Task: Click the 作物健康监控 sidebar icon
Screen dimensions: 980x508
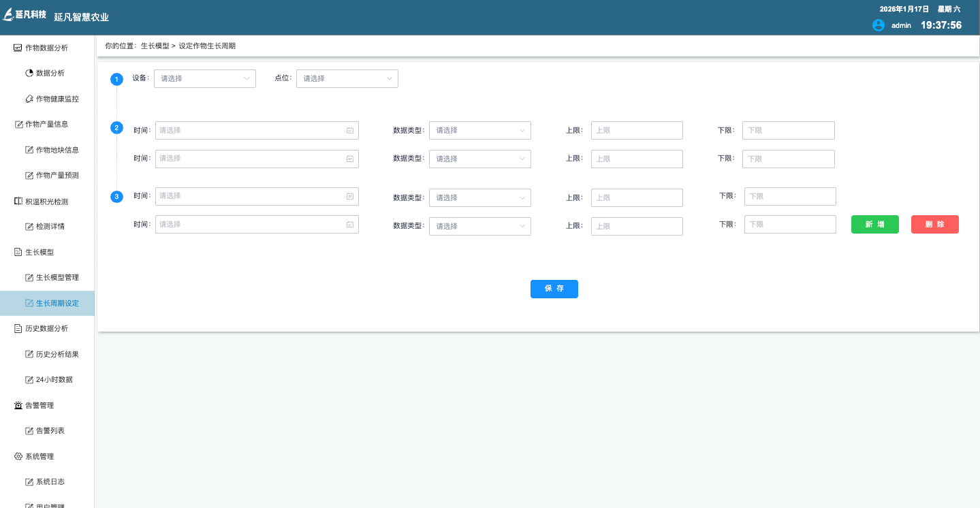Action: 29,99
